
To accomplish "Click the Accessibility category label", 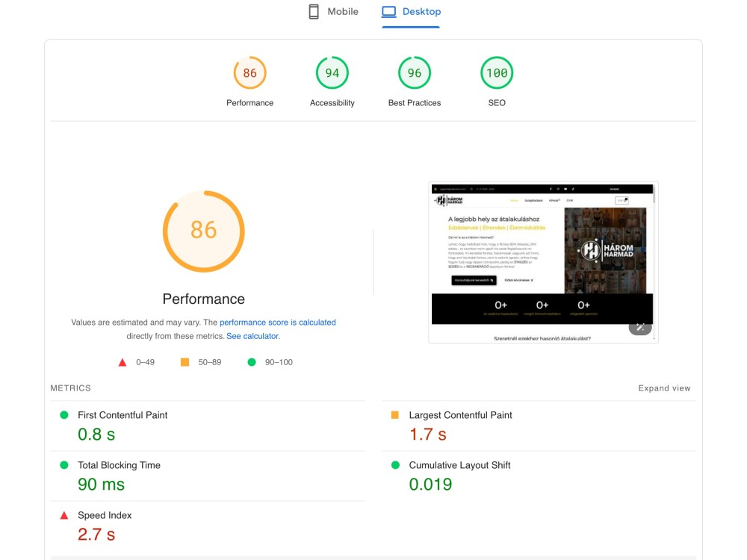I will 332,103.
